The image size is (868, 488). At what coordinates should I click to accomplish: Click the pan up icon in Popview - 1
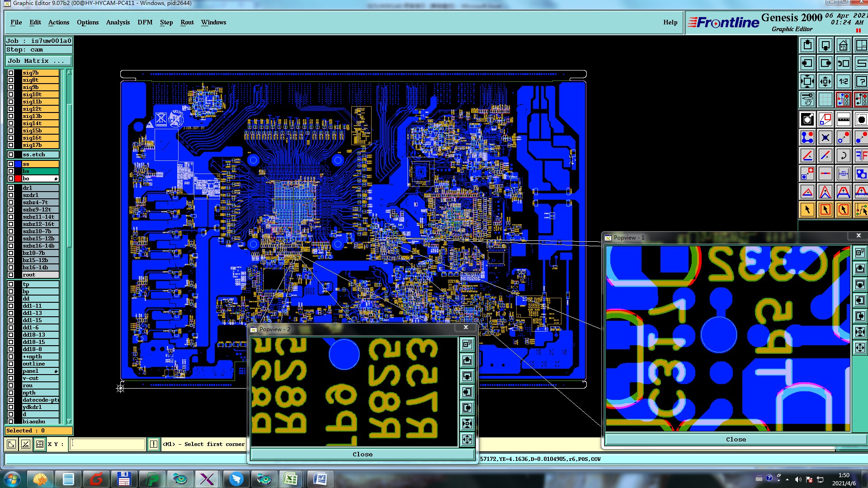(860, 269)
